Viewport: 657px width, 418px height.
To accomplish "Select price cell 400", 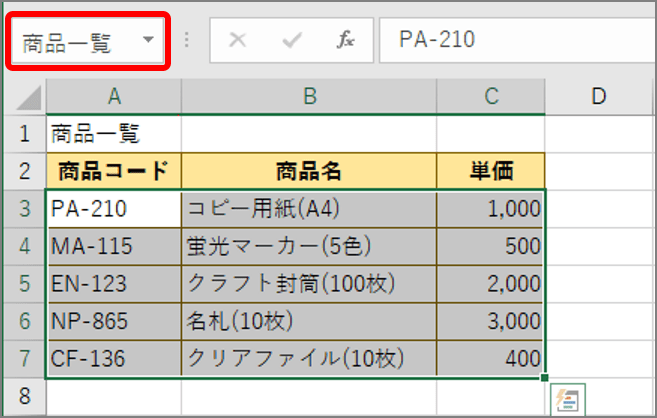I will coord(491,359).
